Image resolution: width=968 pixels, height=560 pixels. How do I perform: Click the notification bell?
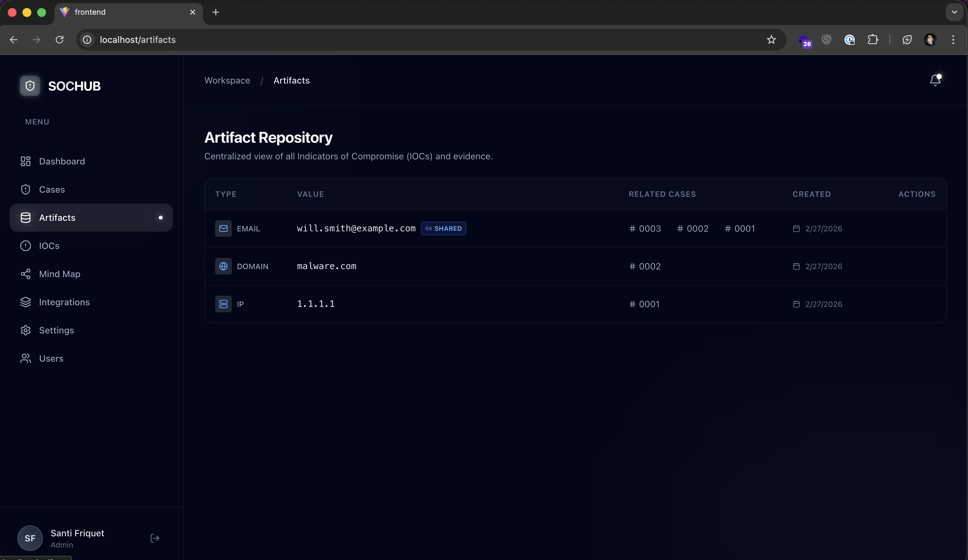tap(935, 80)
